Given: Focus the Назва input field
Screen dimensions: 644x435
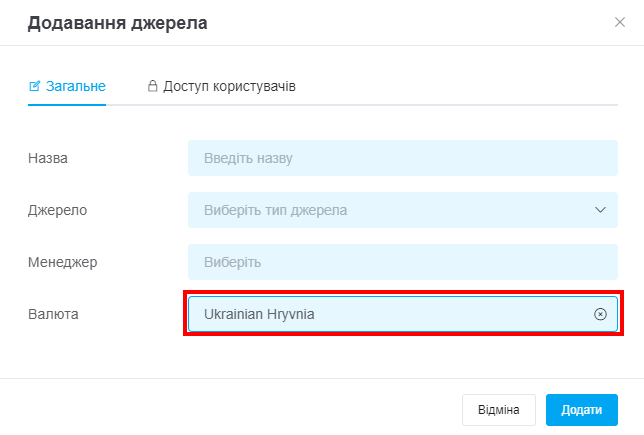Looking at the screenshot, I should 403,158.
